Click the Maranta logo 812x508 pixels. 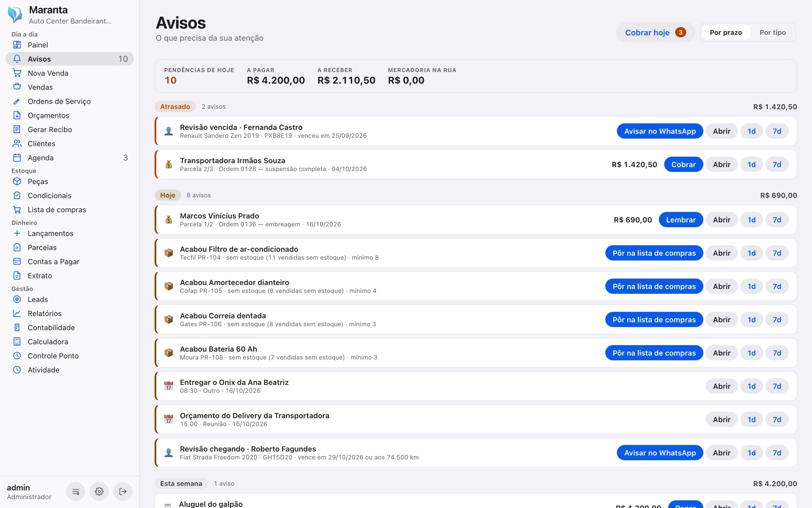(x=15, y=14)
